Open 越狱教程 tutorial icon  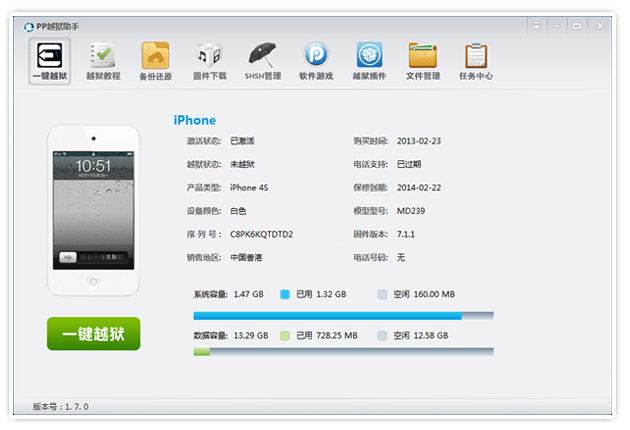103,61
